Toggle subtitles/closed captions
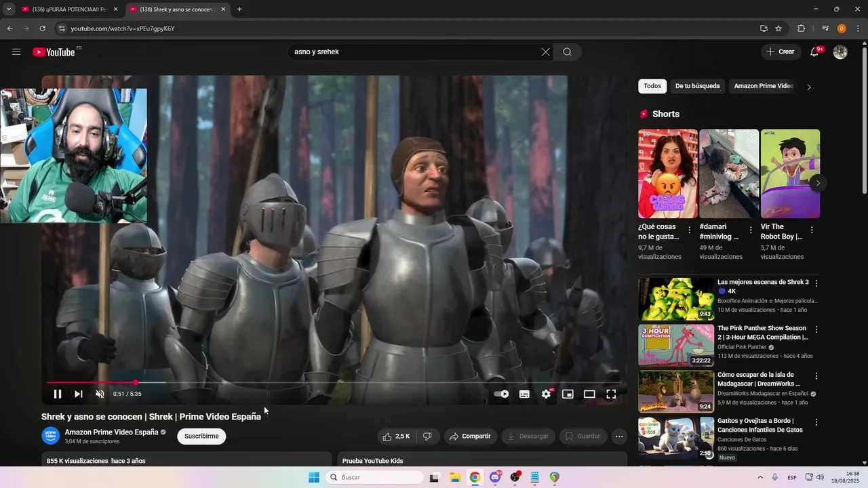 [x=524, y=394]
